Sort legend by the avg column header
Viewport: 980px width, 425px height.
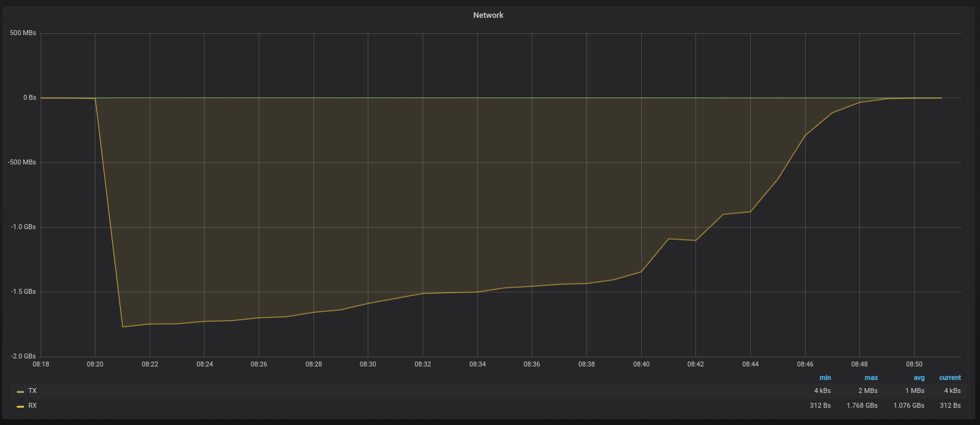[x=919, y=378]
